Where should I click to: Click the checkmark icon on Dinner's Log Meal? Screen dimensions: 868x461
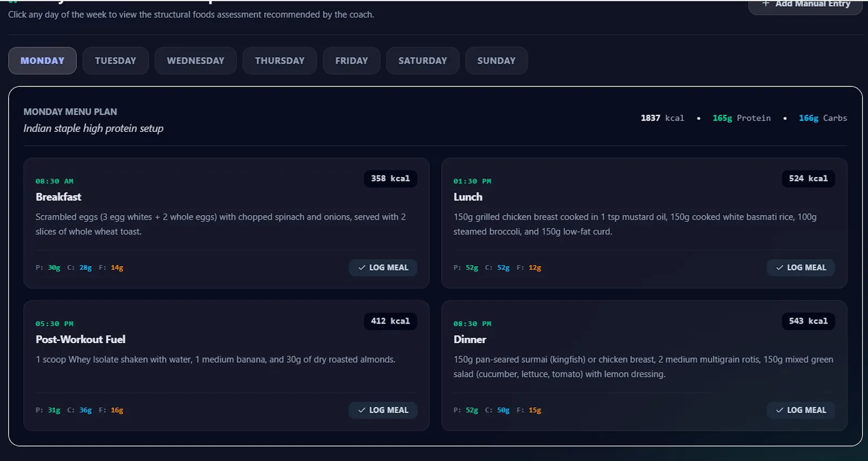780,411
